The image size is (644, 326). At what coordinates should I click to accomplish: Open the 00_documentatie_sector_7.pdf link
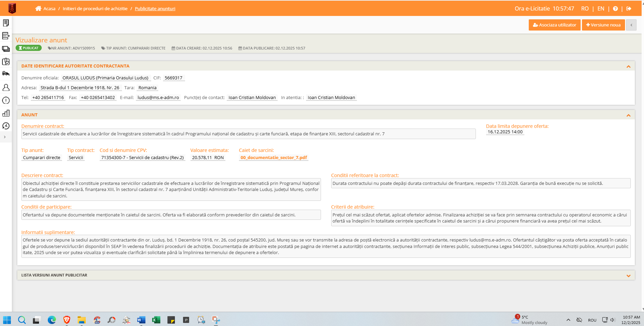pyautogui.click(x=274, y=158)
